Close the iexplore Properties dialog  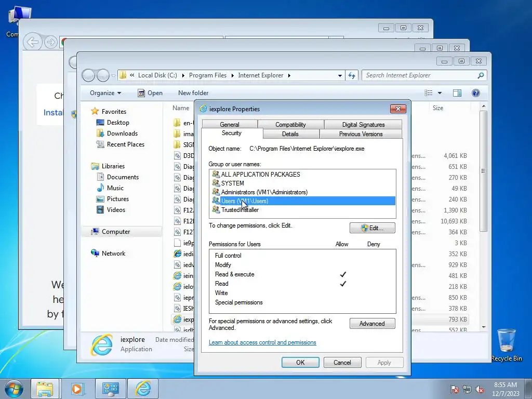398,109
